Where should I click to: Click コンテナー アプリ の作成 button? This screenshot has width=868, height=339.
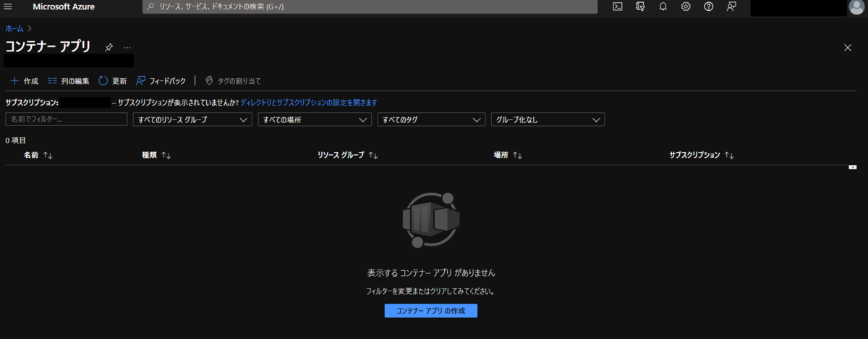tap(431, 311)
